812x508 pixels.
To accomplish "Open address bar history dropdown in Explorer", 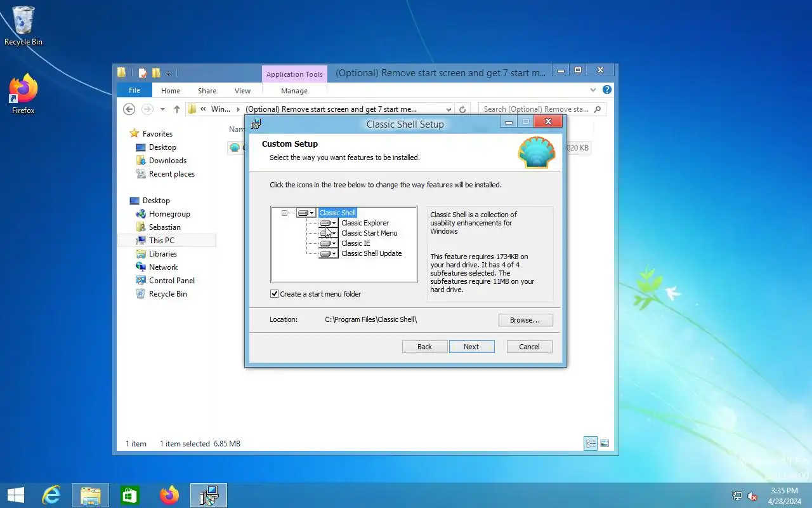I will (449, 109).
